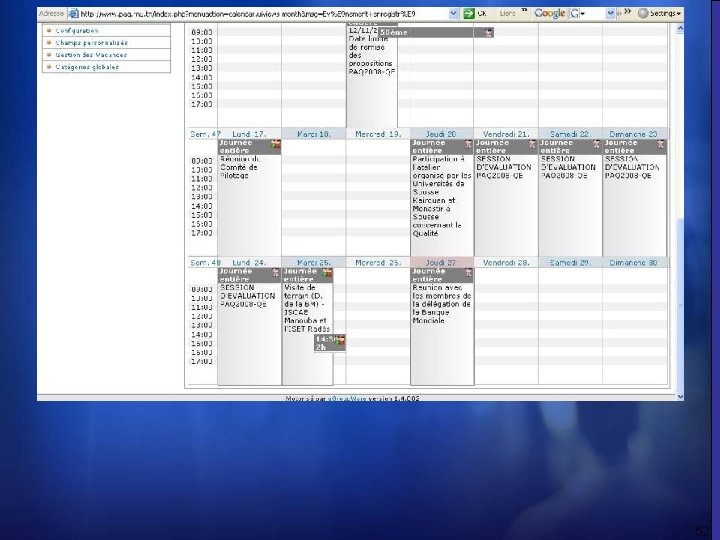
Task: Click the icon on Vendredi 21 event header
Action: pyautogui.click(x=532, y=144)
